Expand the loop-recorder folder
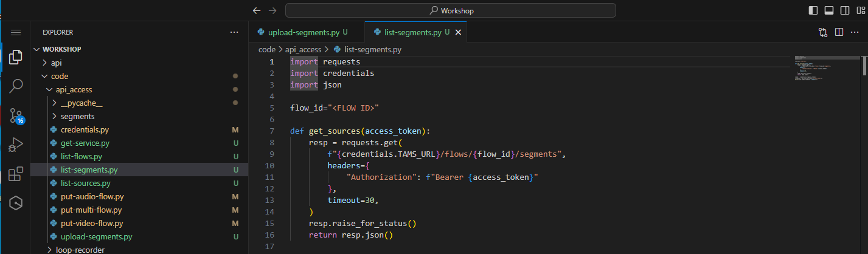The height and width of the screenshot is (254, 868). click(139, 250)
